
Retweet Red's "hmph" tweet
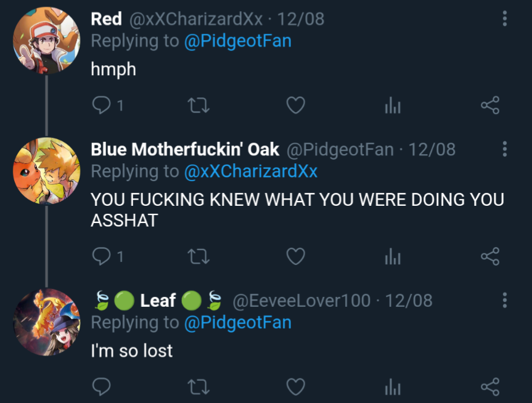tap(198, 105)
